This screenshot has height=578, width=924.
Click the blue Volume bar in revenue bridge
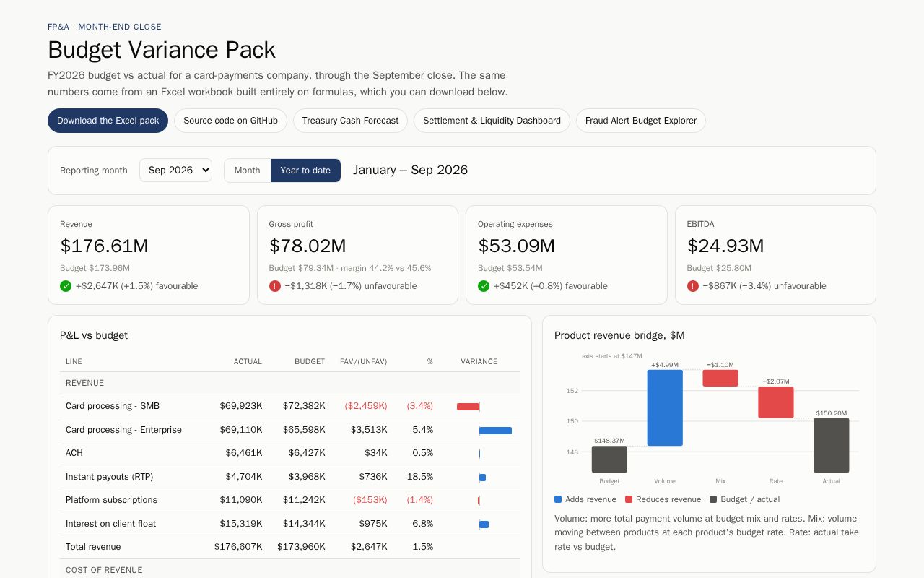(x=665, y=407)
